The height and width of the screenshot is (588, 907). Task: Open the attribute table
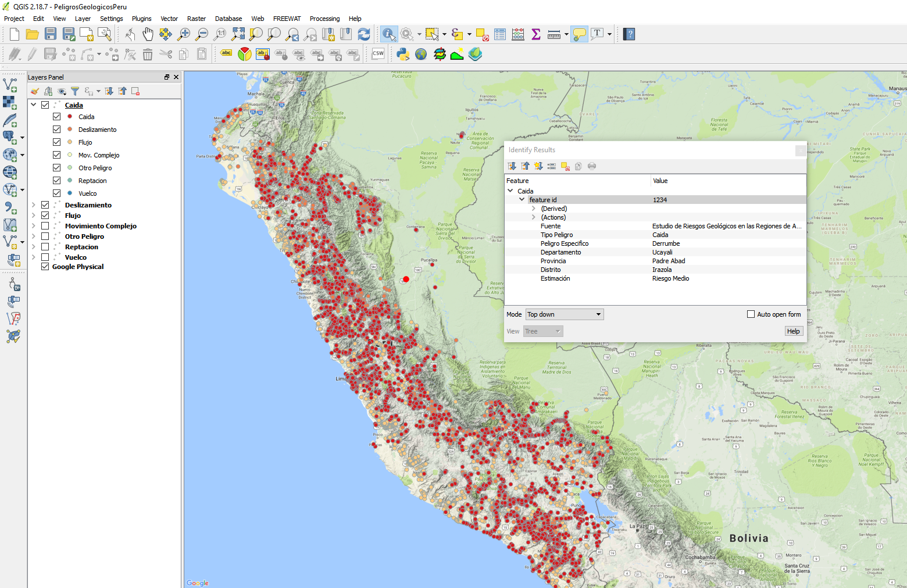click(x=500, y=34)
